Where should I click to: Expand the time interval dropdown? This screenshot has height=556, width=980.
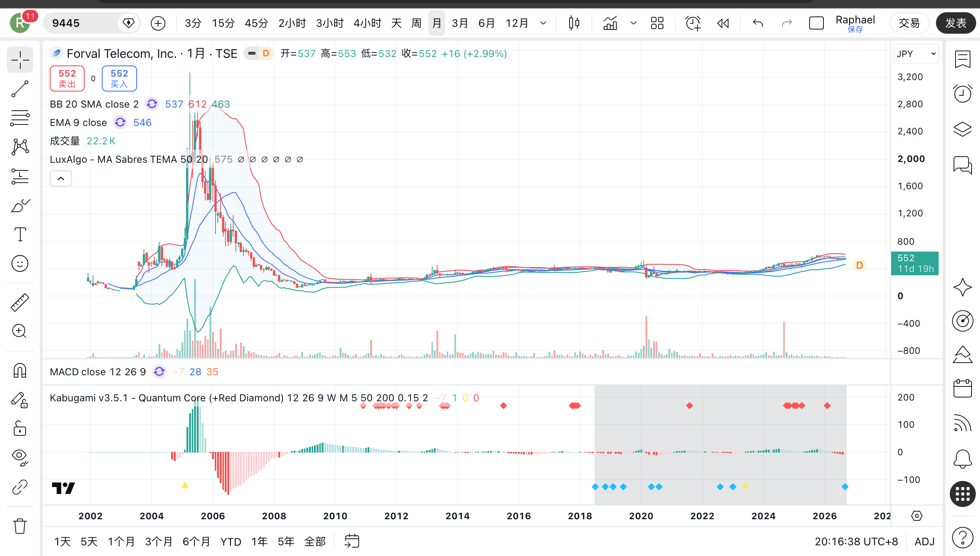pyautogui.click(x=543, y=23)
